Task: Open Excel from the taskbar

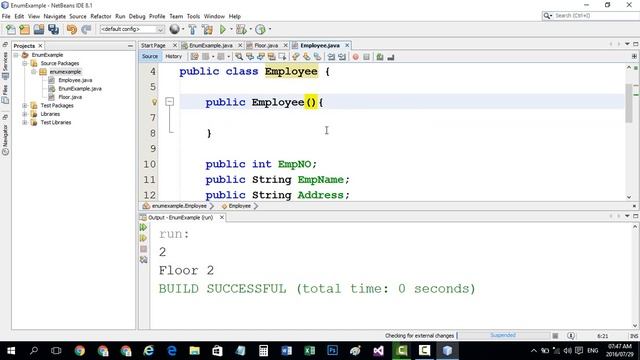Action: [x=309, y=351]
